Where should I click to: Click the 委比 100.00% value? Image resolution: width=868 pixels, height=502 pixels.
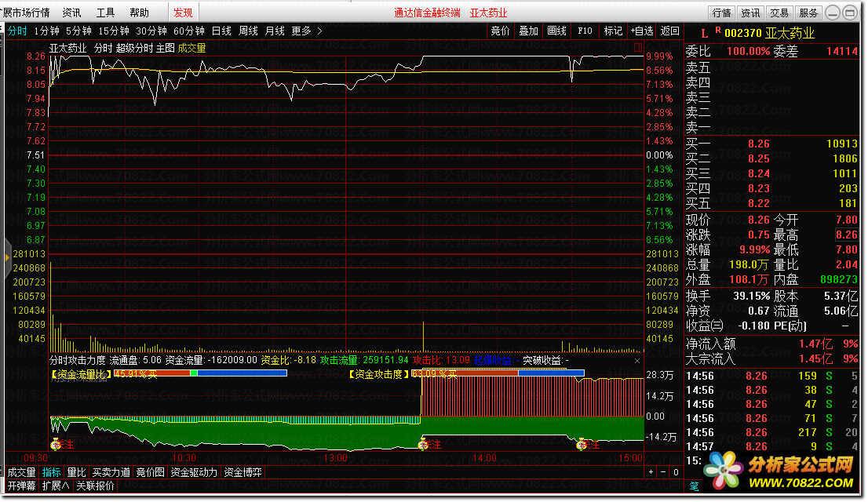tap(749, 52)
